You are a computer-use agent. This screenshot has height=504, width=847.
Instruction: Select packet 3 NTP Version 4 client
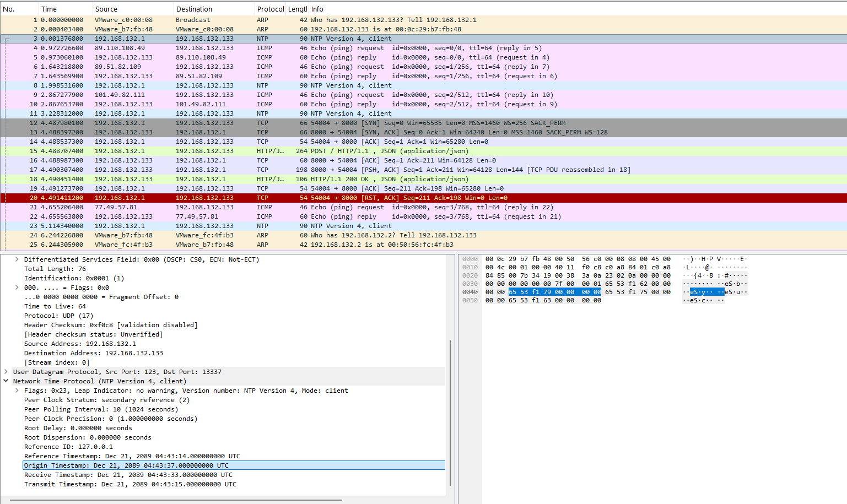tap(423, 39)
